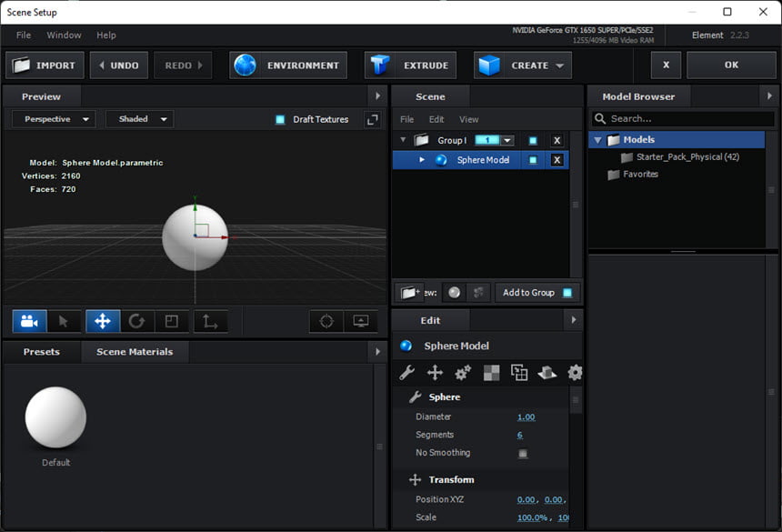Click the blue sphere icon next to Sphere Model title
This screenshot has height=532, width=782.
[406, 346]
